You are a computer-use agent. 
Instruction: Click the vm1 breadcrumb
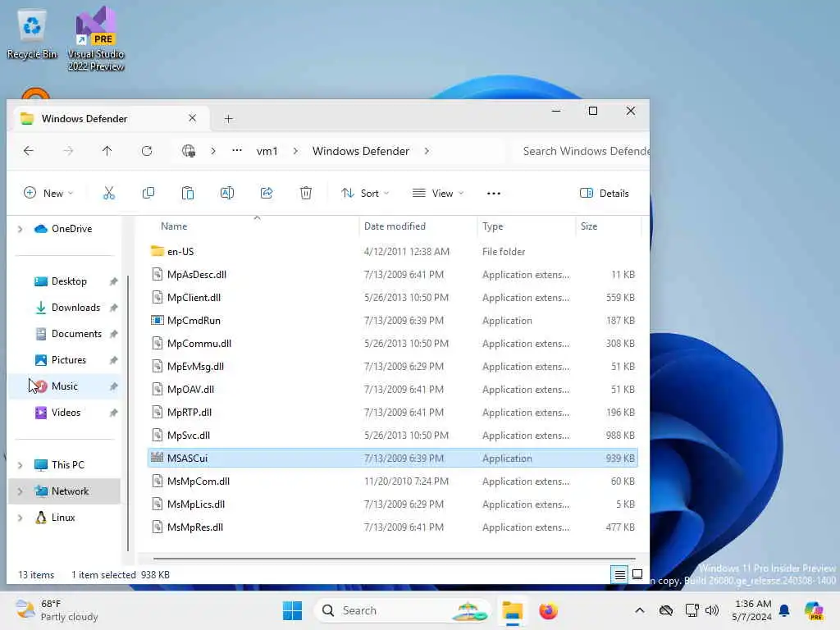[267, 151]
